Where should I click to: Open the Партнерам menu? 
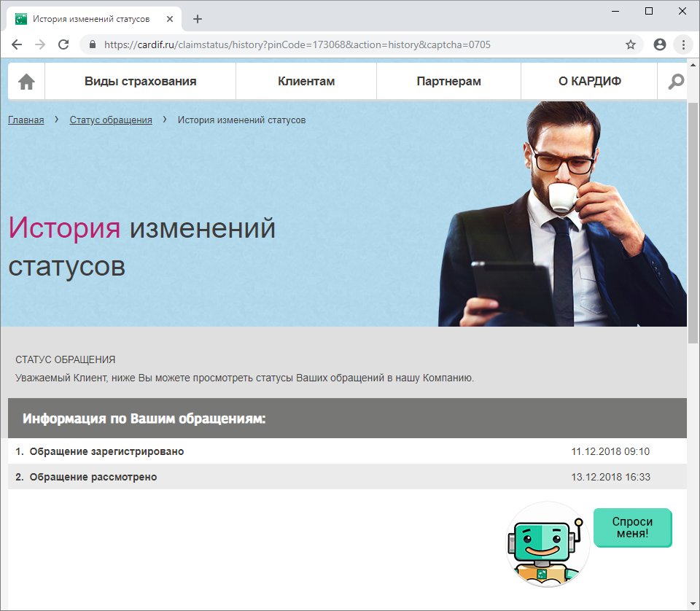[448, 81]
